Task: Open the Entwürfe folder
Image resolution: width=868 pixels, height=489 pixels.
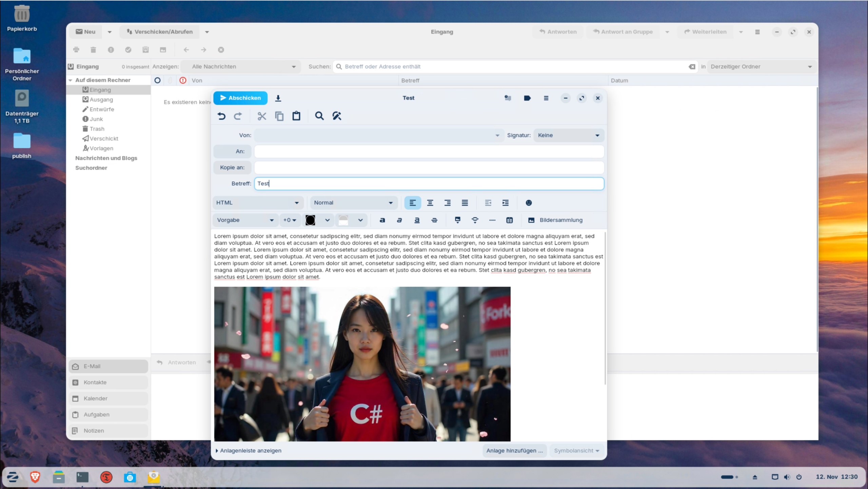Action: 102,109
